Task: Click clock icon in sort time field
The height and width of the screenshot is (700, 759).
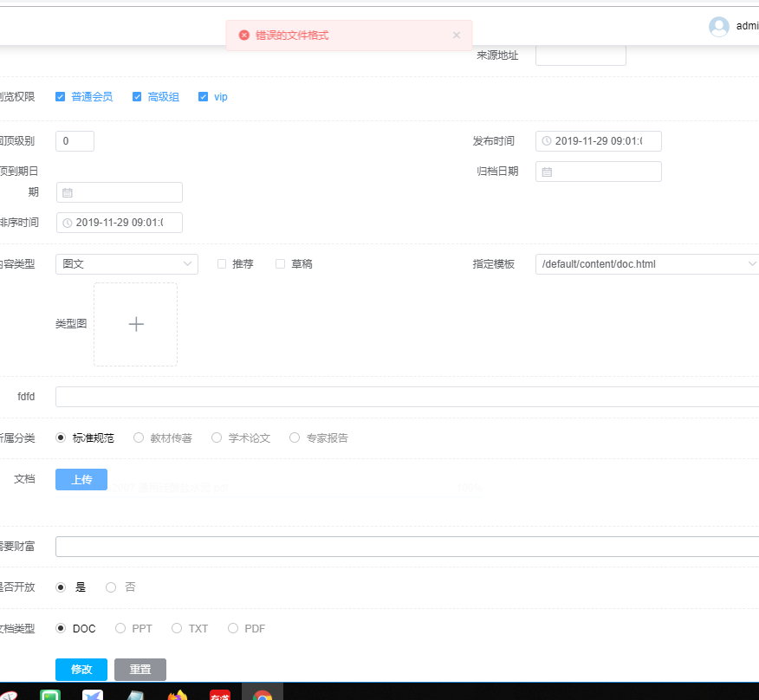Action: coord(68,223)
